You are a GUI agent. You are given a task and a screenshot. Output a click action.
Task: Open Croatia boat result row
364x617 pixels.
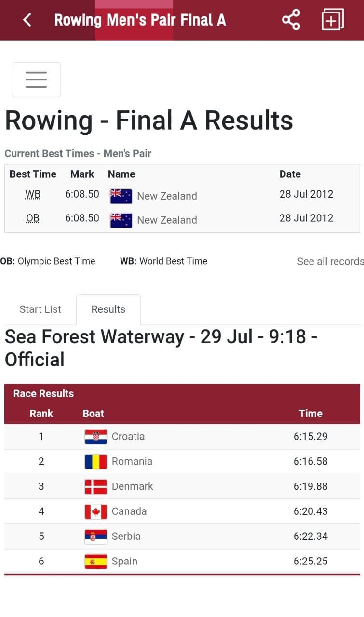(x=182, y=437)
